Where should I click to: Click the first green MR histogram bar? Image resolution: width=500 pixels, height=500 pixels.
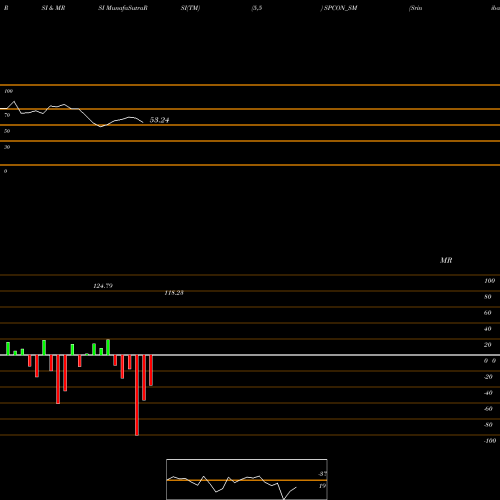[x=8, y=349]
